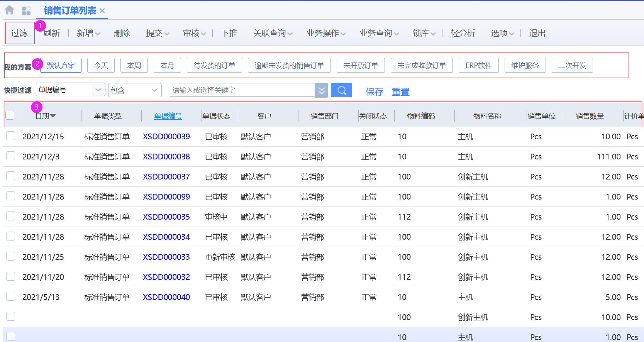The image size is (644, 342).
Task: Check the row for XSDD000099
Action: tap(11, 196)
